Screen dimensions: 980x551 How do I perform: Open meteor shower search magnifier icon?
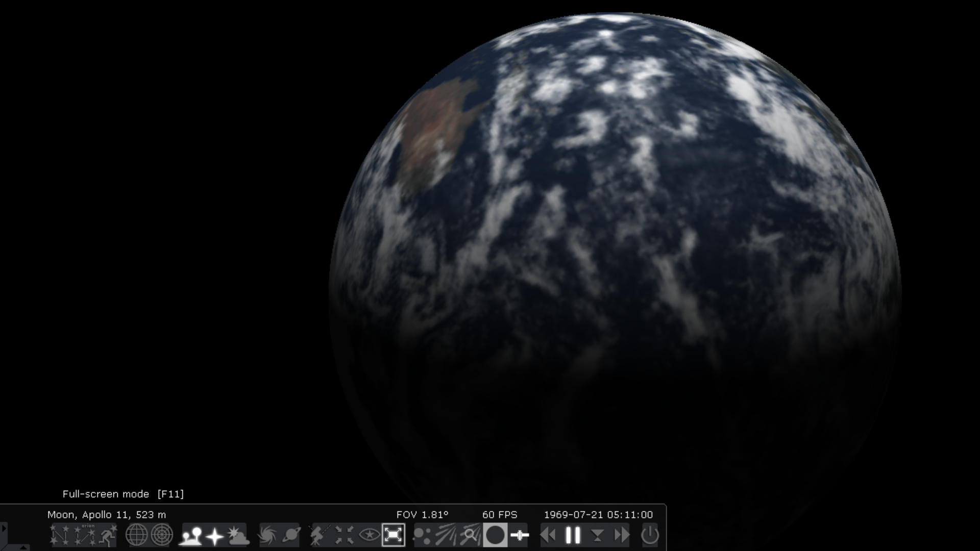tap(470, 535)
